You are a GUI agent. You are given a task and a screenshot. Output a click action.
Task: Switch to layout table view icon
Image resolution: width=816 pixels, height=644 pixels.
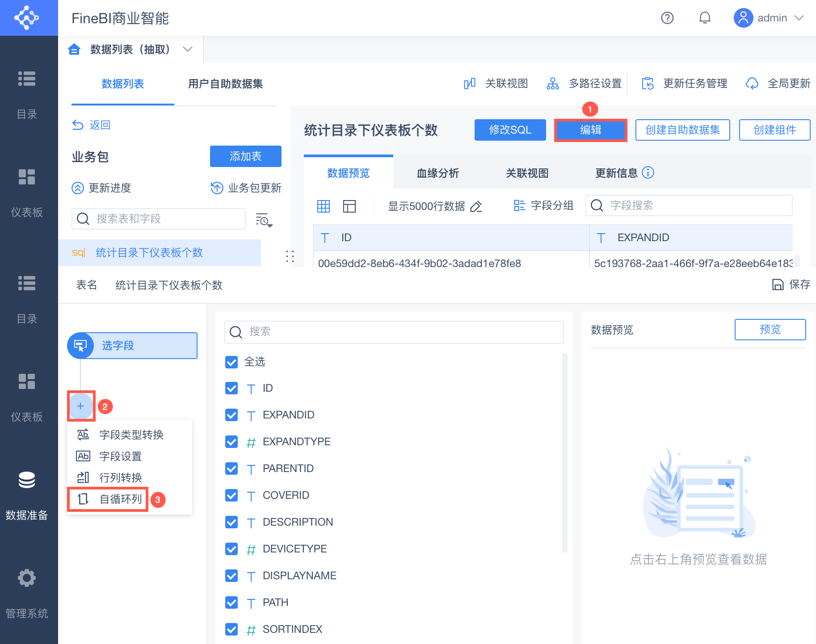349,206
